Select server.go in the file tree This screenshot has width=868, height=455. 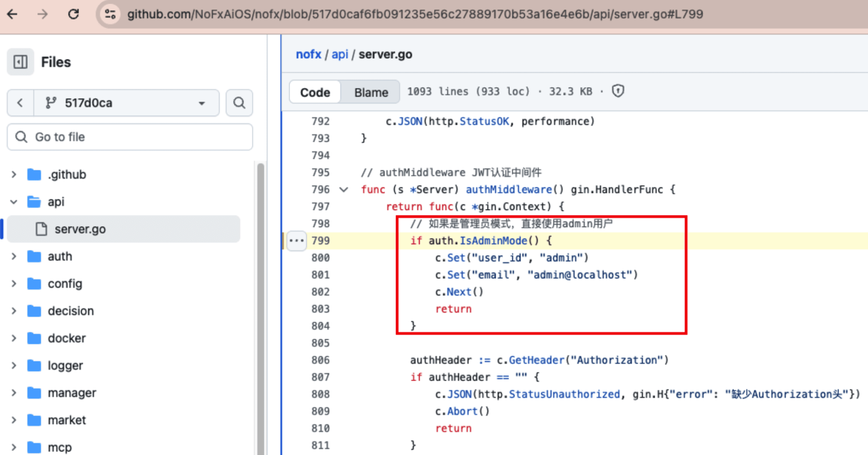tap(80, 229)
